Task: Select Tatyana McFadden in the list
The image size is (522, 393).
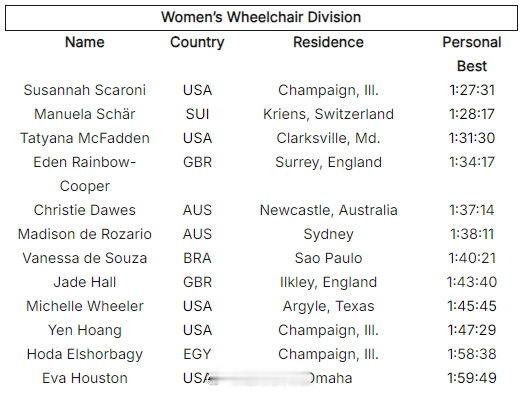Action: pos(85,138)
